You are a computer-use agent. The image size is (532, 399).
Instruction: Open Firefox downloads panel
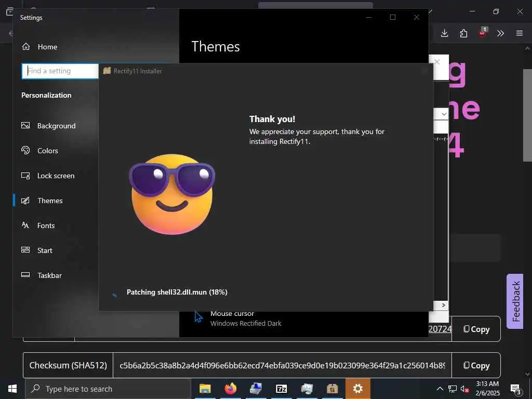click(445, 33)
